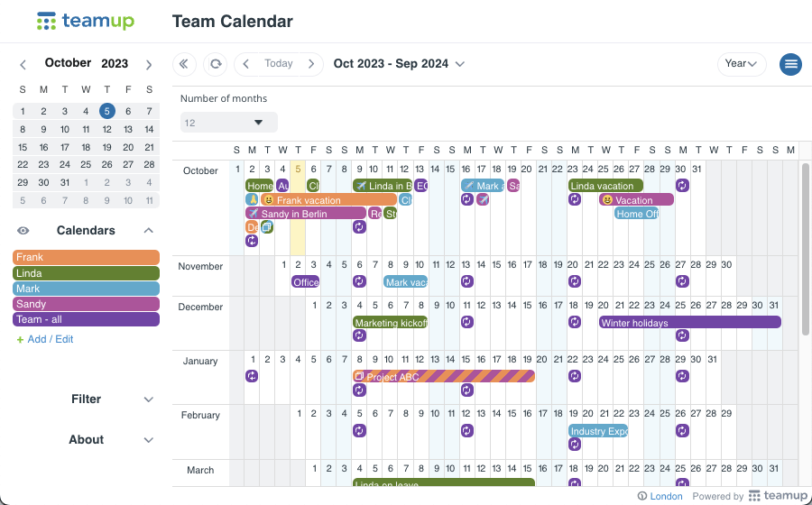This screenshot has width=812, height=505.
Task: Open the Year view dropdown
Action: (x=742, y=64)
